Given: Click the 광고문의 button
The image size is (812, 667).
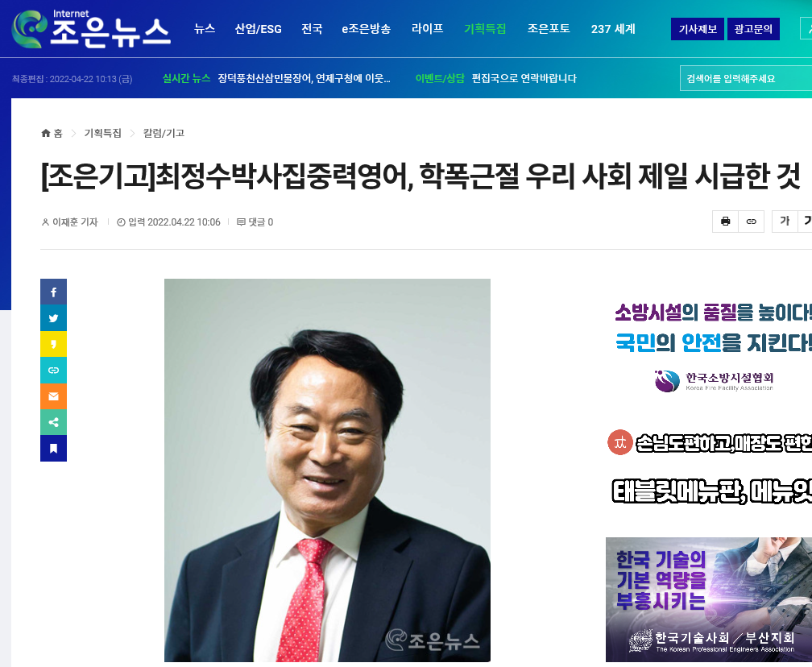Looking at the screenshot, I should [x=753, y=29].
